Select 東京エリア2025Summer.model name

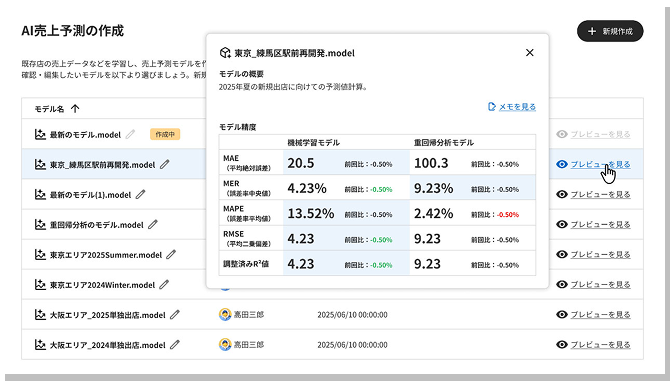pyautogui.click(x=106, y=255)
